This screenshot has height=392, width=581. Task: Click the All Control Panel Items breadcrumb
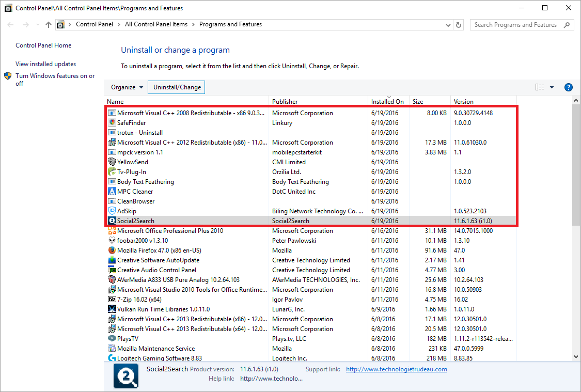pos(156,24)
